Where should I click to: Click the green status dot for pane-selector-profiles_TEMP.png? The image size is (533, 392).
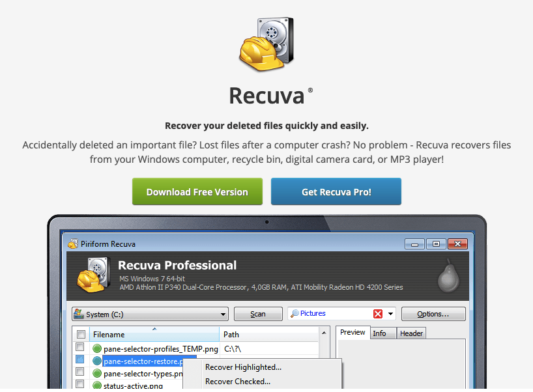click(x=97, y=349)
